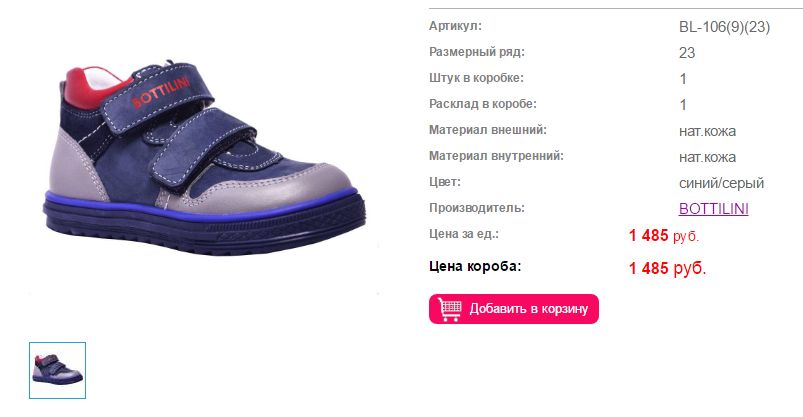Select the small shoe thumbnail below the photo

(x=57, y=370)
